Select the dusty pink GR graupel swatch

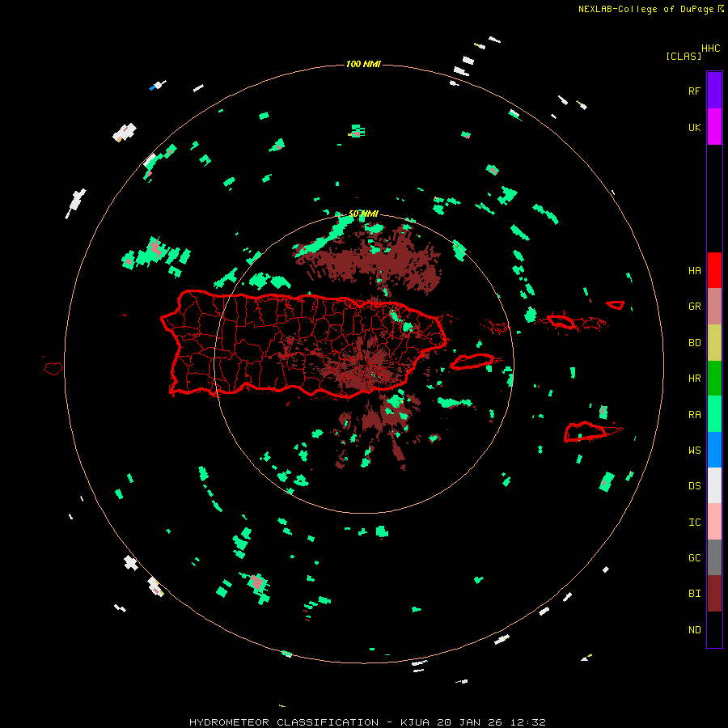tap(714, 307)
